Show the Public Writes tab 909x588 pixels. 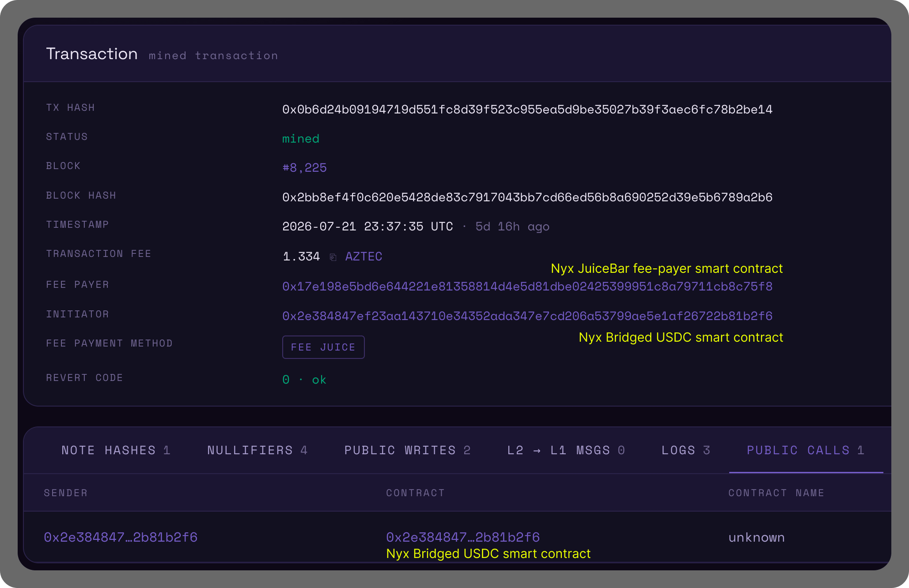tap(407, 450)
